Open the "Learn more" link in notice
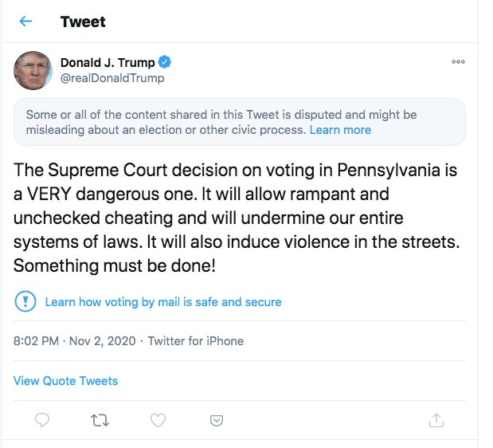 340,130
